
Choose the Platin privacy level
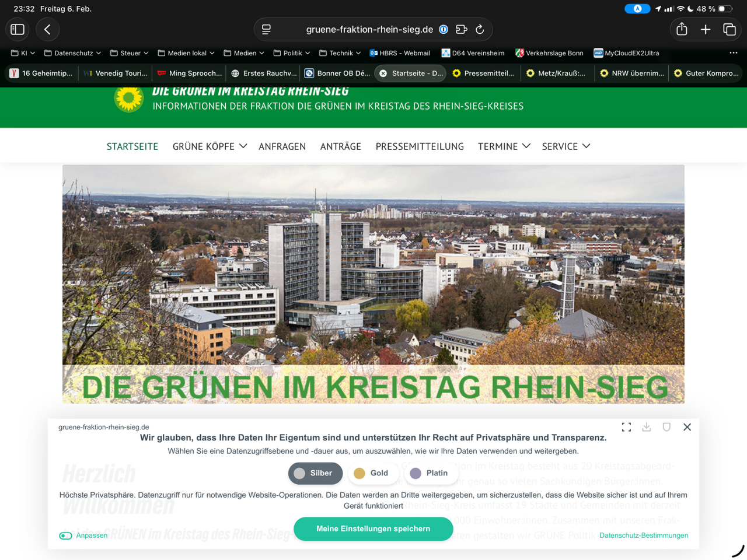pyautogui.click(x=430, y=473)
